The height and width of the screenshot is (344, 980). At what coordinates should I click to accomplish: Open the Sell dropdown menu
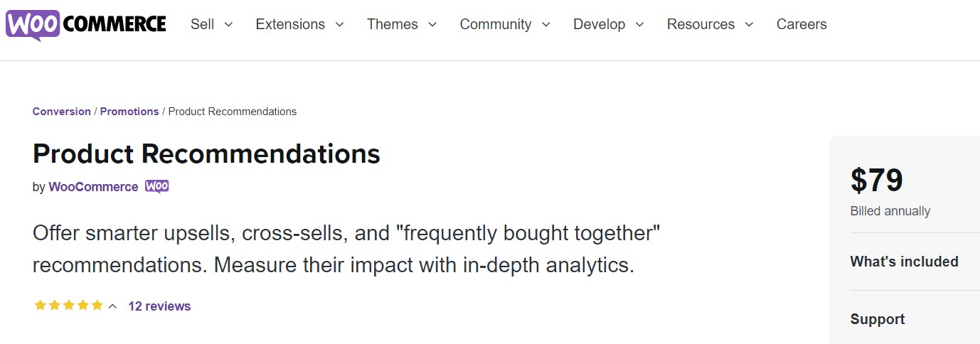(211, 24)
